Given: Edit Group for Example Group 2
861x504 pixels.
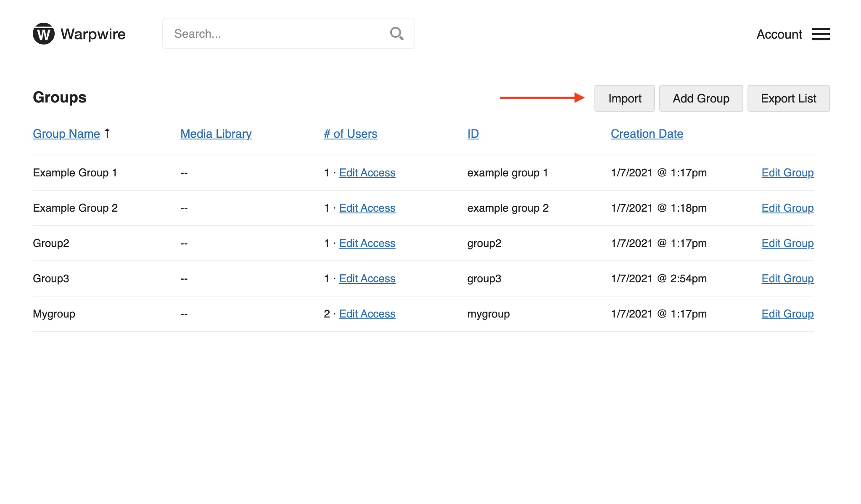Looking at the screenshot, I should point(787,208).
